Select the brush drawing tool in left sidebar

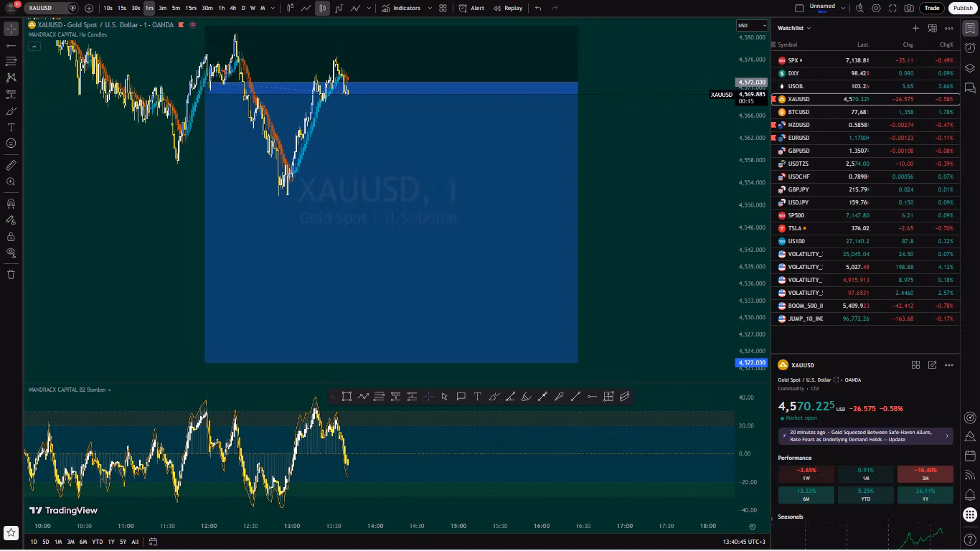(11, 110)
